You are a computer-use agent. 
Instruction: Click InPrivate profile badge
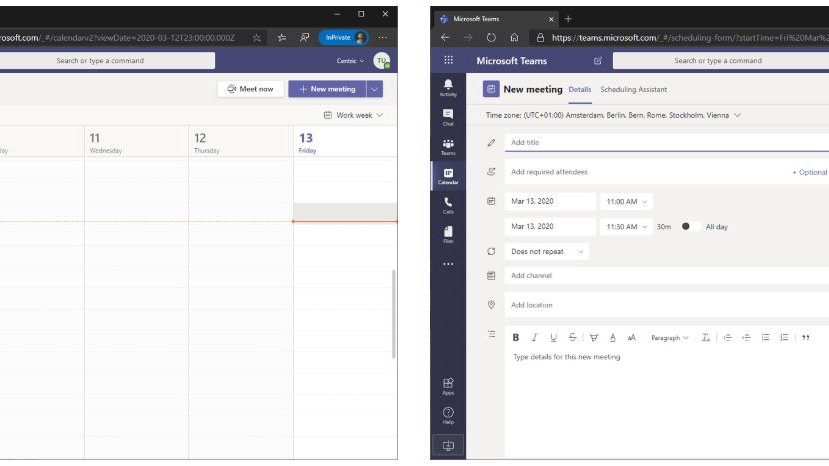point(344,38)
